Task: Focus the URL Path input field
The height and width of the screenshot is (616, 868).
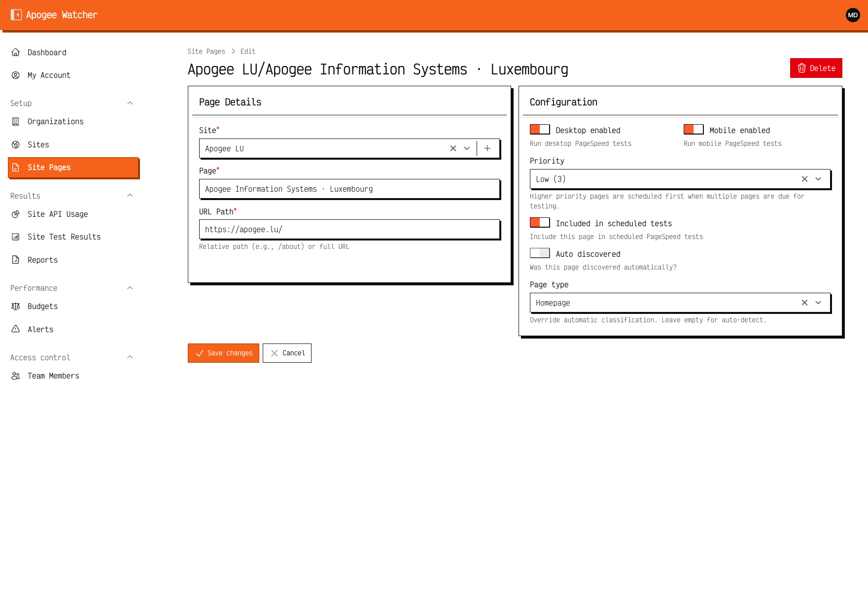Action: [349, 229]
